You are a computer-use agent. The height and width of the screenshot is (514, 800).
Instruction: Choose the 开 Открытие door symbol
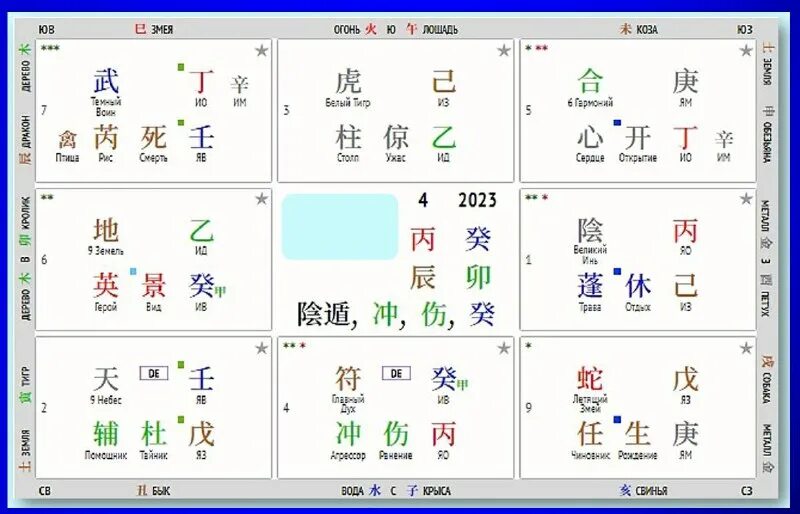coord(638,138)
